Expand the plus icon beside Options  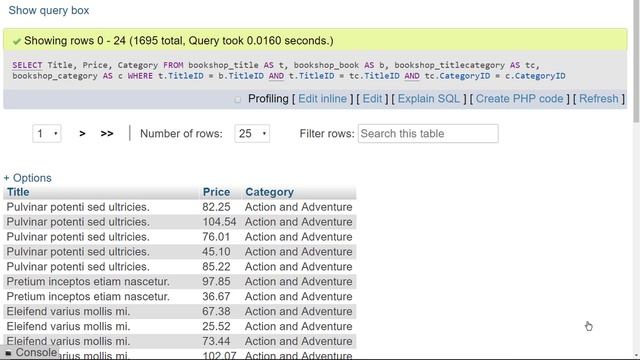[x=6, y=178]
